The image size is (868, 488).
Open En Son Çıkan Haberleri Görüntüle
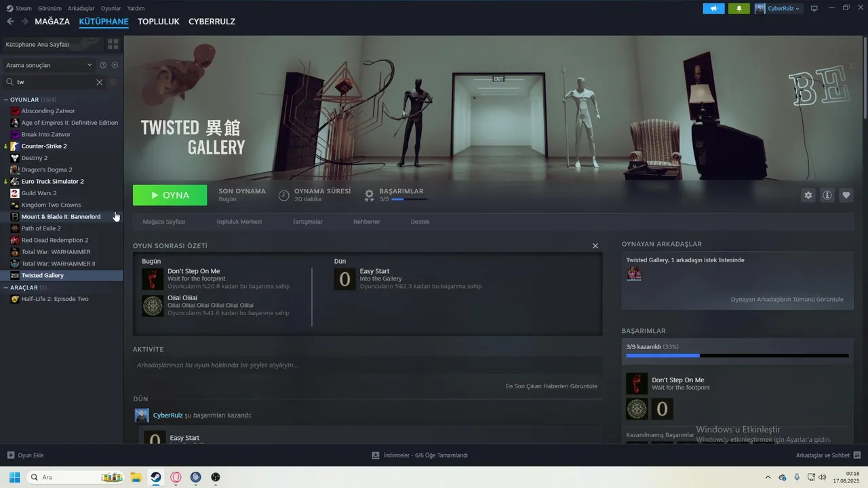coord(551,386)
